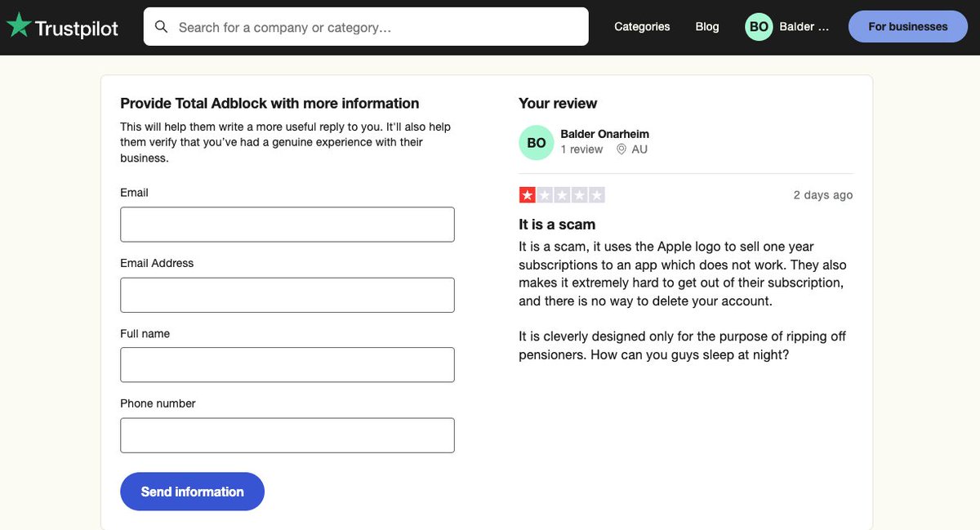980x530 pixels.
Task: Click the one-star rating graphic
Action: click(x=562, y=195)
